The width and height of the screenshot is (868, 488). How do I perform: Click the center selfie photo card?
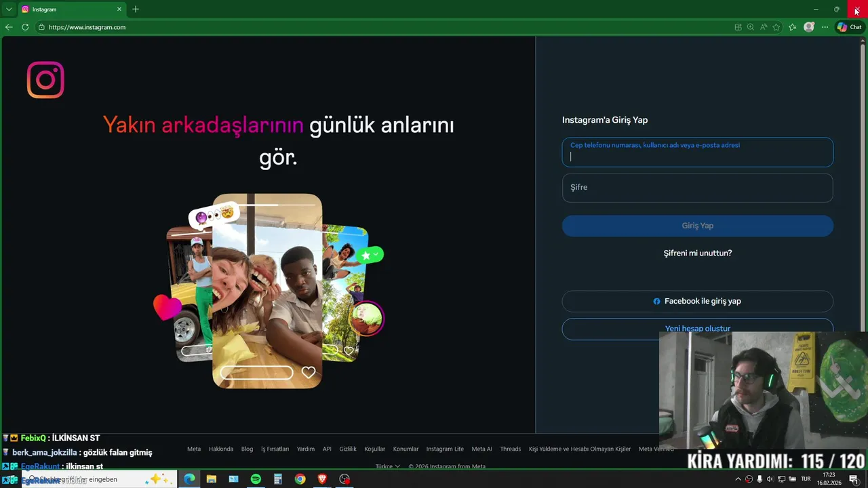(x=267, y=291)
